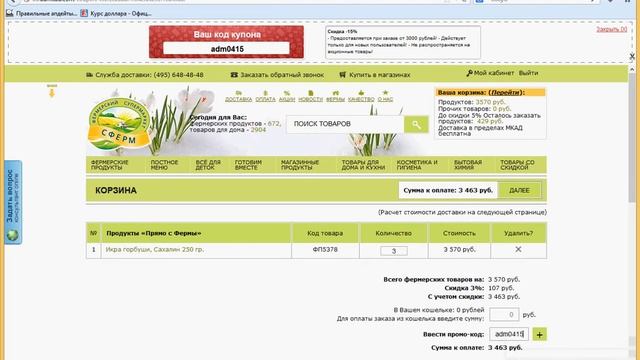Open the Фермы icon link
This screenshot has width=640, height=360.
click(335, 96)
